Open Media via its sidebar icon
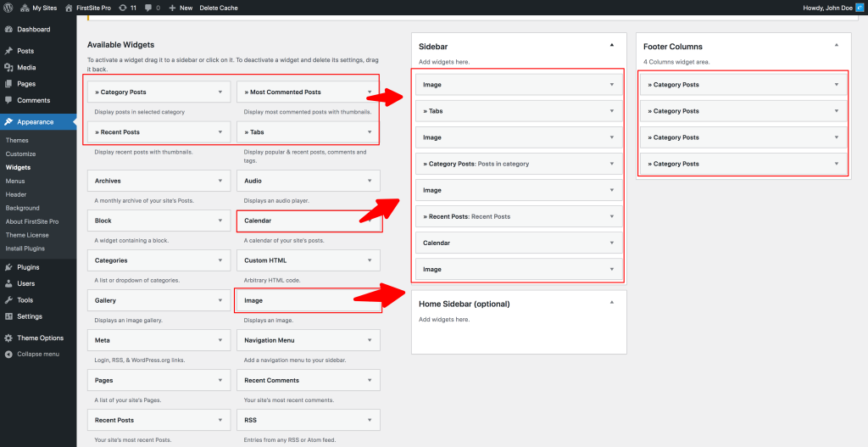This screenshot has height=447, width=868. (x=8, y=67)
